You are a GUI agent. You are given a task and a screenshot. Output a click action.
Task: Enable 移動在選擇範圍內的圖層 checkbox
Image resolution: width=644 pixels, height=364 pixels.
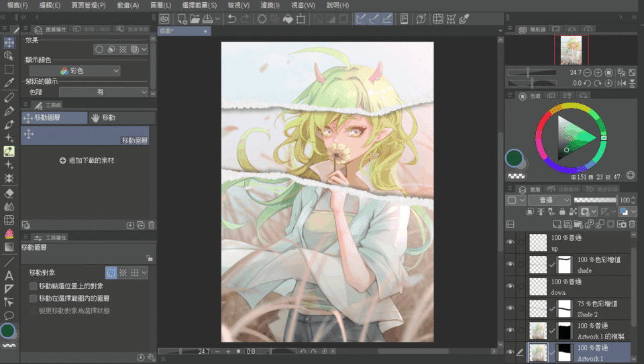point(34,298)
